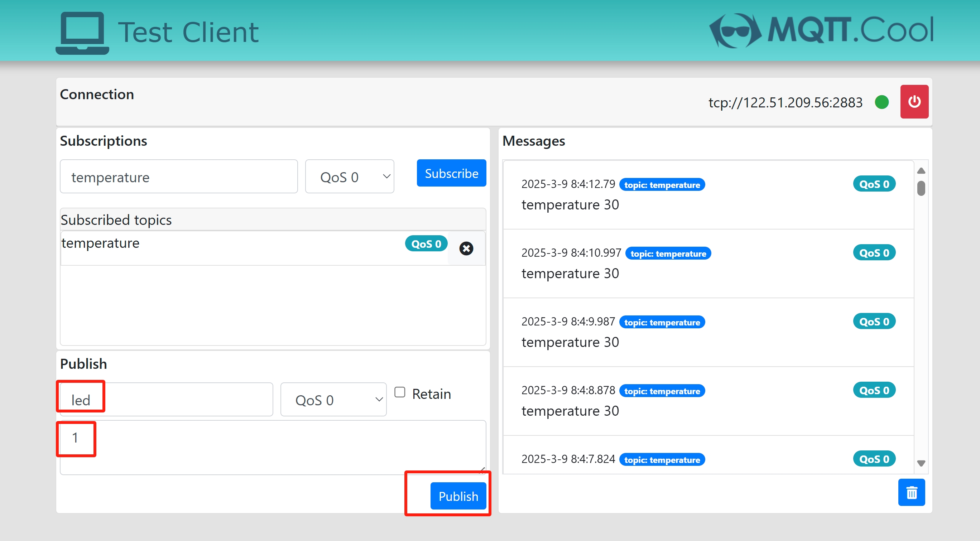The width and height of the screenshot is (980, 541).
Task: Click payload text of the 8:4:9.987 message
Action: pos(570,343)
